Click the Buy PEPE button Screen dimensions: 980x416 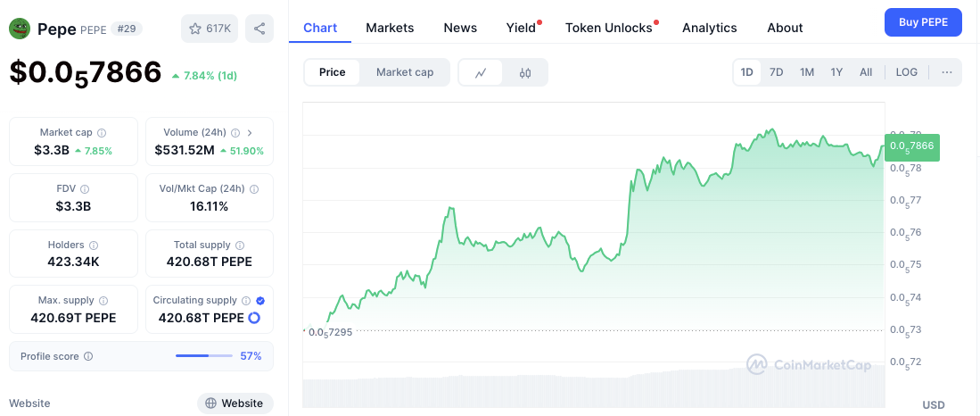pos(923,22)
